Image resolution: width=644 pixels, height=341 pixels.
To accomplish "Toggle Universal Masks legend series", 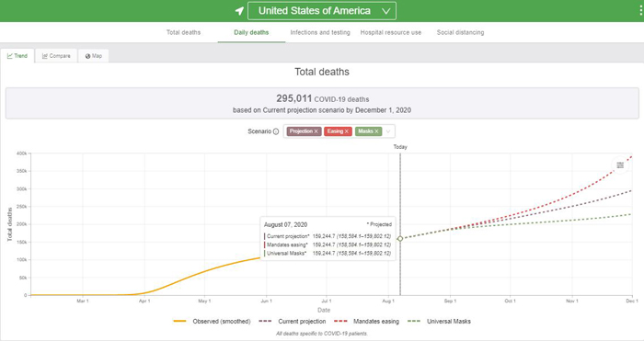I will 439,322.
